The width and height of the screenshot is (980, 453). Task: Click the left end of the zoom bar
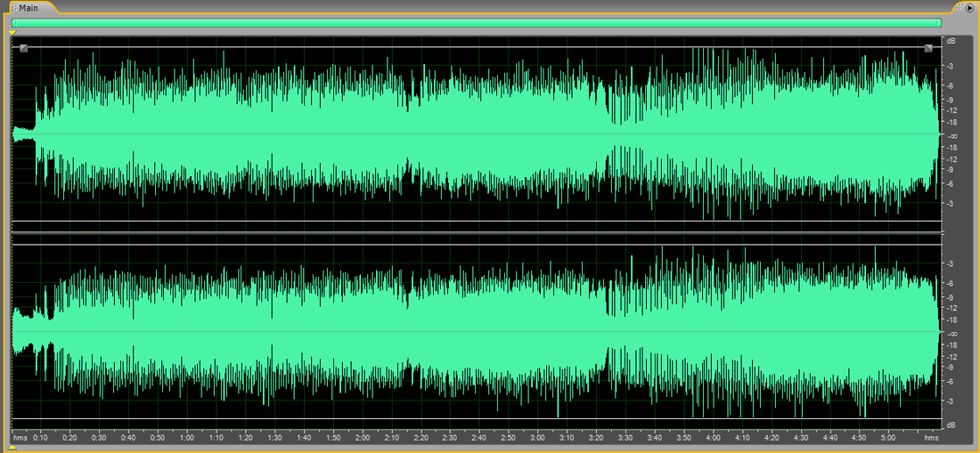[14, 23]
